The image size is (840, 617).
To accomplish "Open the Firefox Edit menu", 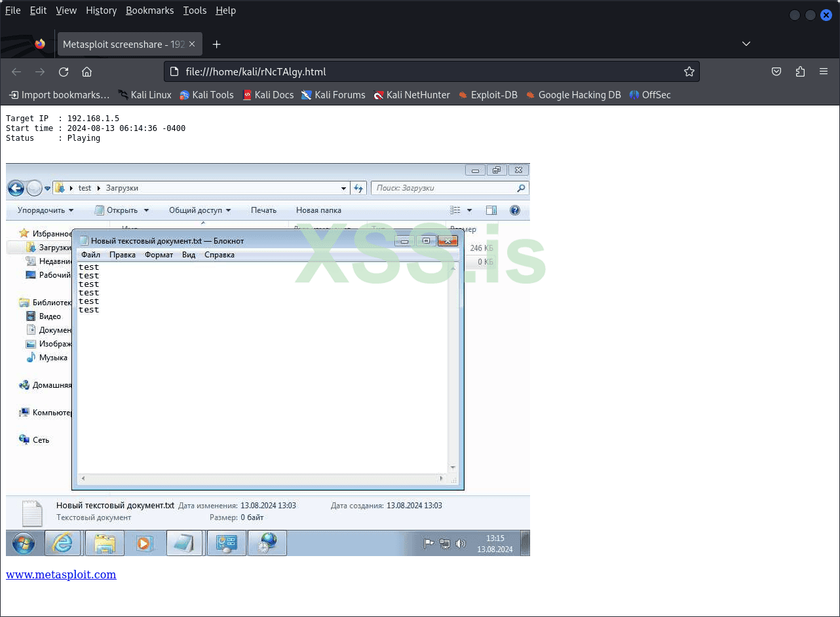I will point(38,10).
